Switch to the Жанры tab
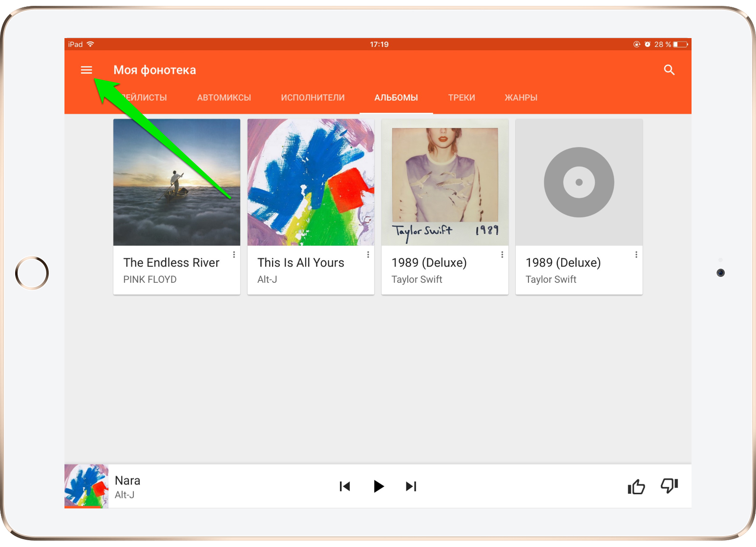756x547 pixels. click(521, 98)
